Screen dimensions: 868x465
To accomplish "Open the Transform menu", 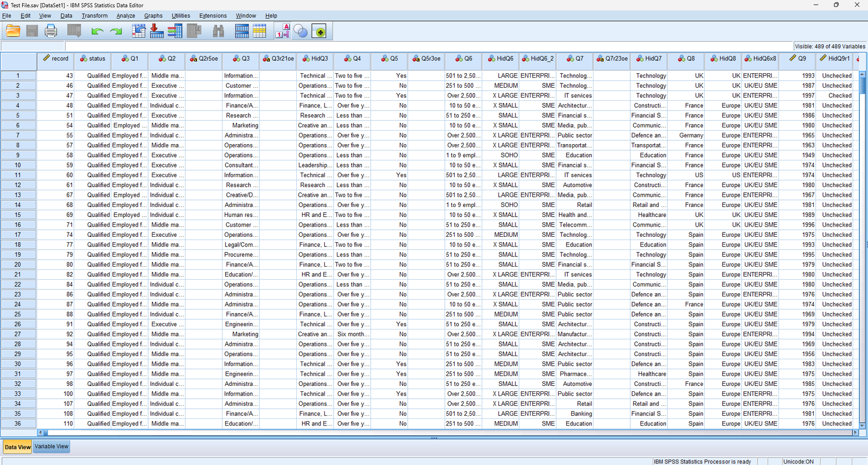I will click(94, 16).
